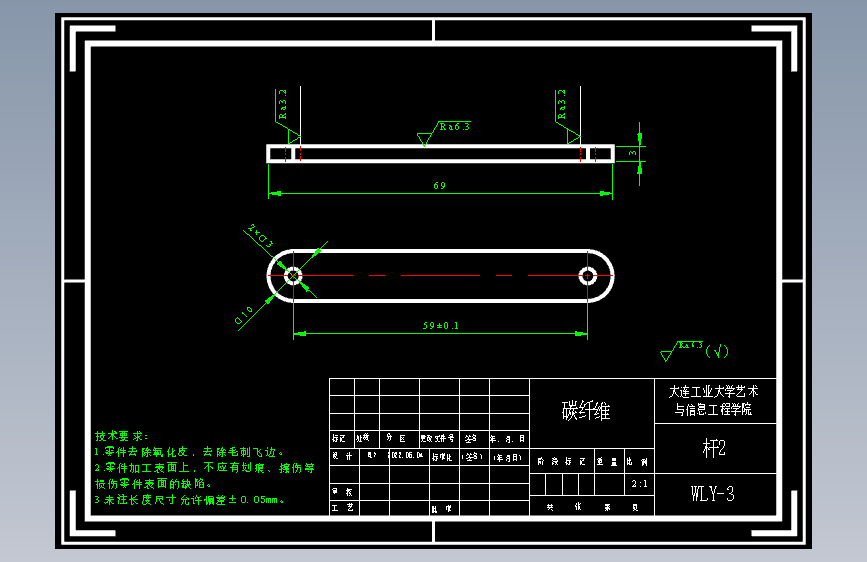Select the general Ra6.3 symbol near title block
This screenshot has width=867, height=562.
(x=694, y=351)
